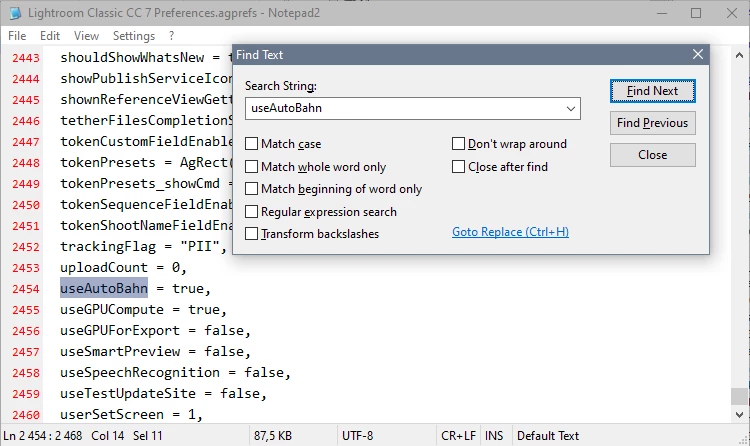The height and width of the screenshot is (446, 750).
Task: Follow the Goto Replace (Ctrl+H) link
Action: pyautogui.click(x=510, y=232)
